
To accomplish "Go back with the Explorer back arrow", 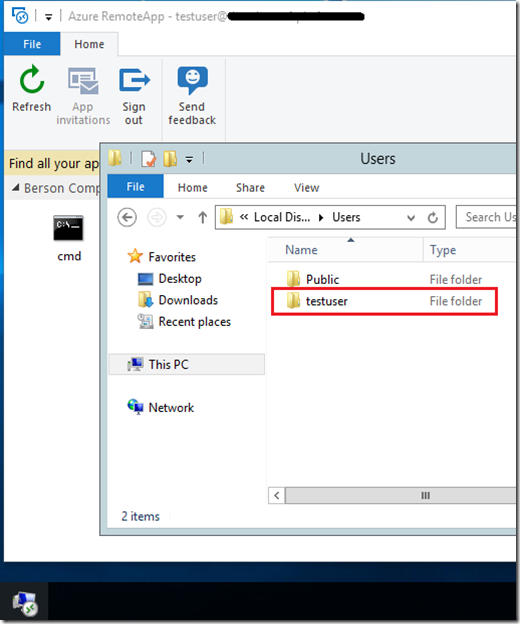I will point(127,217).
